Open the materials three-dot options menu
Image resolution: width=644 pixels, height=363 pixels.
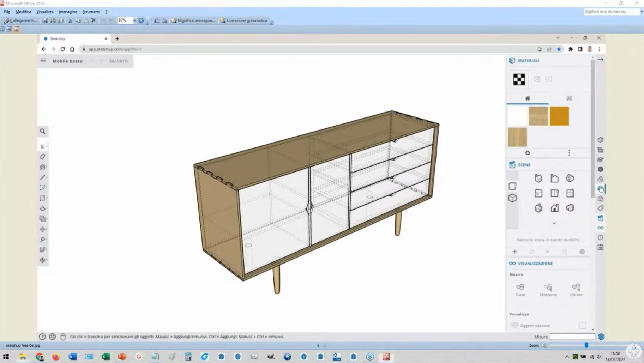[569, 153]
